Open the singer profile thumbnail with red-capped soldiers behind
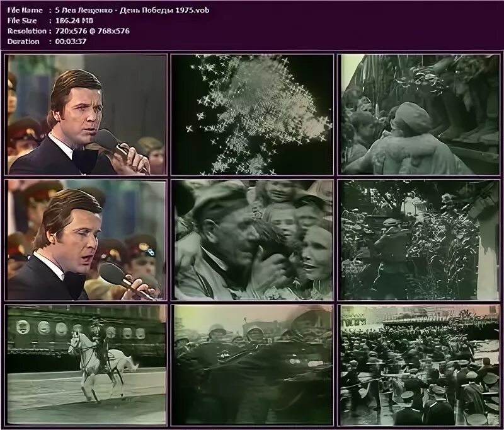 pyautogui.click(x=86, y=240)
